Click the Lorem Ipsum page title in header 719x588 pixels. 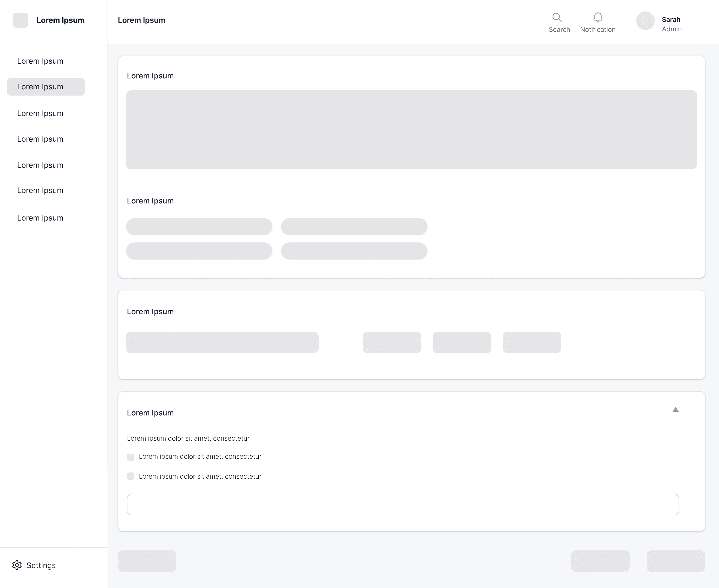coord(142,20)
